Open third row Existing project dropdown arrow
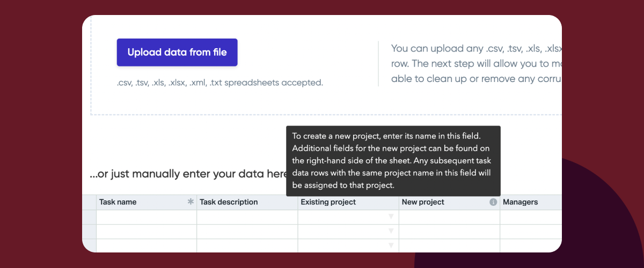Image resolution: width=644 pixels, height=268 pixels. [x=391, y=245]
